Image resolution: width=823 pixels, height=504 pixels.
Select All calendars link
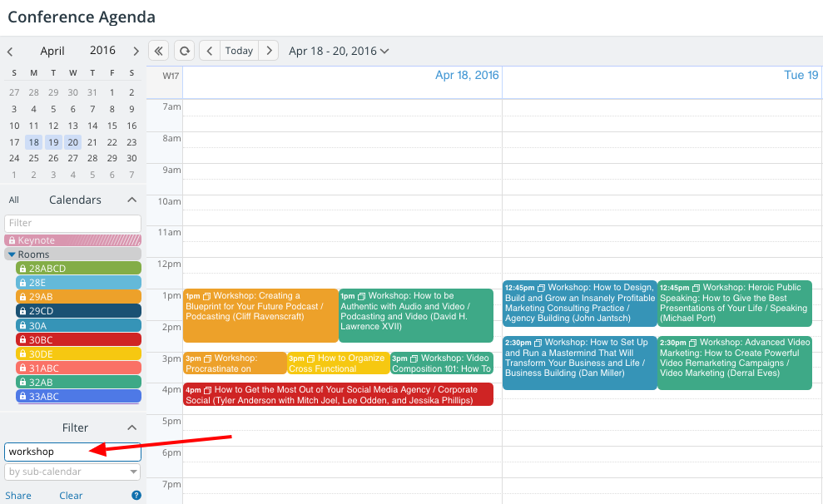[13, 200]
